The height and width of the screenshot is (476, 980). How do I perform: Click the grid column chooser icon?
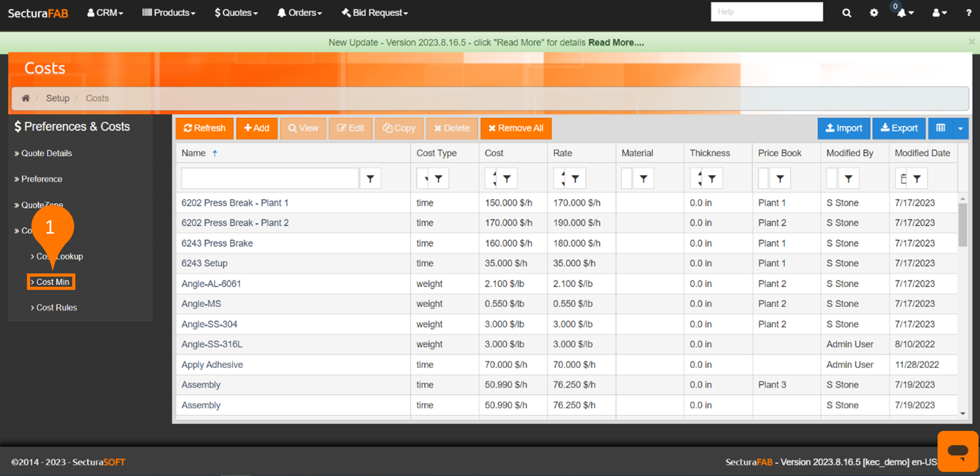pos(940,128)
